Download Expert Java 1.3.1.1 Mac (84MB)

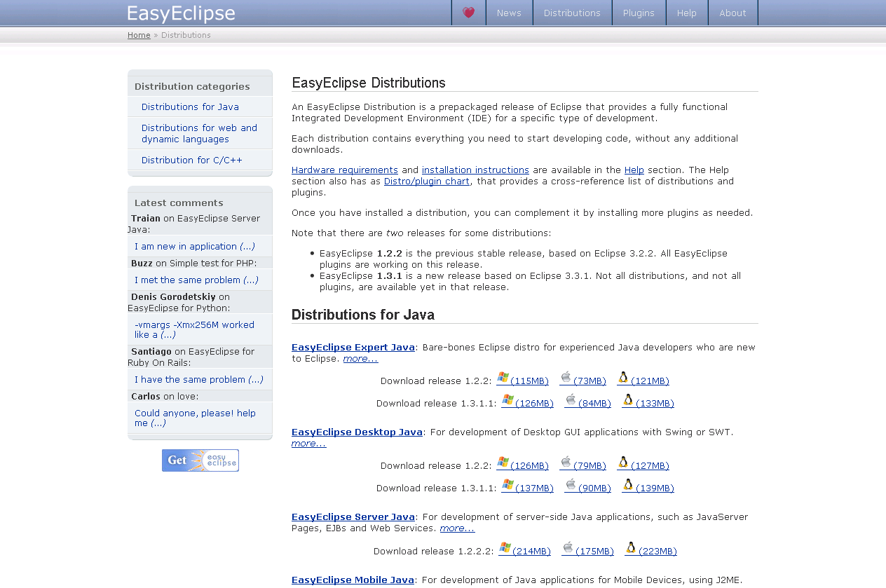[594, 404]
